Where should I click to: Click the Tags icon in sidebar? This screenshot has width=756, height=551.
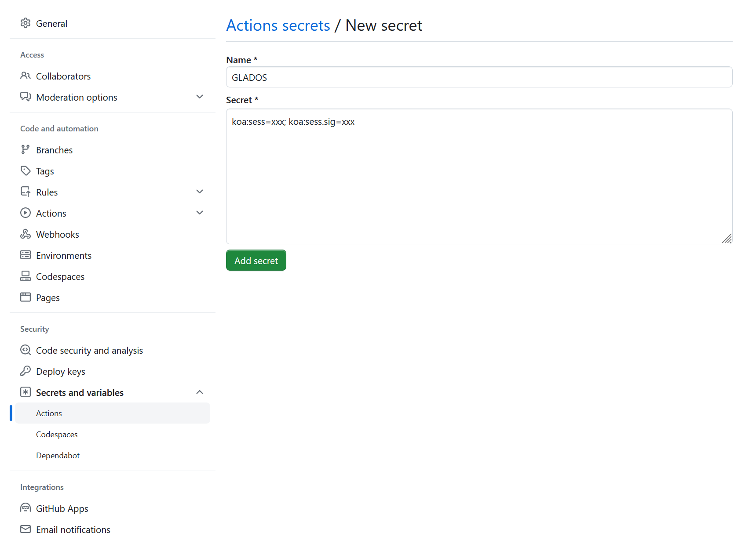point(26,170)
